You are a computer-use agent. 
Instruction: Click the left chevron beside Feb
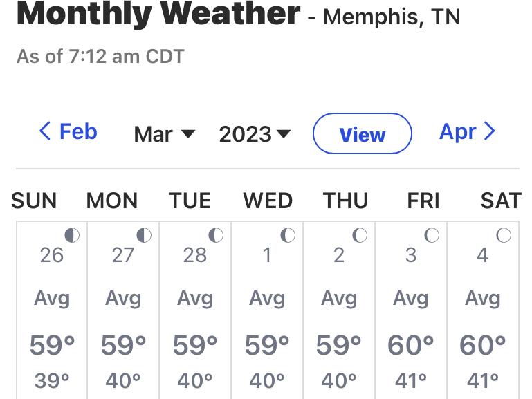(45, 131)
